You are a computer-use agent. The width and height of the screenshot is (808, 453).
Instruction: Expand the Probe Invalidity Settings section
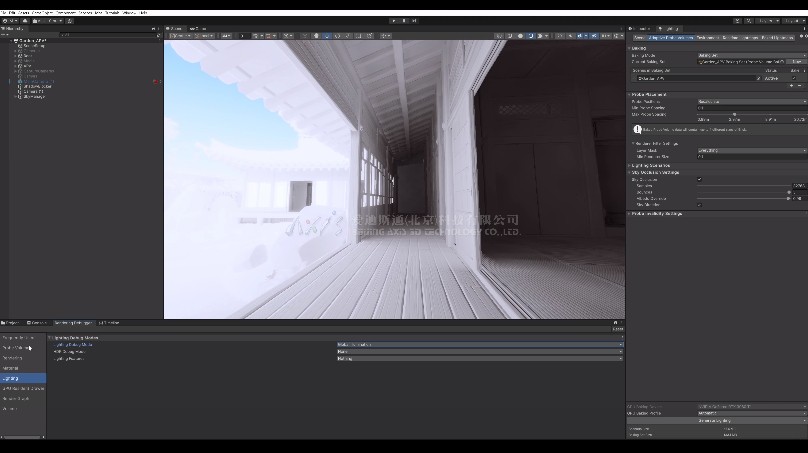[658, 213]
